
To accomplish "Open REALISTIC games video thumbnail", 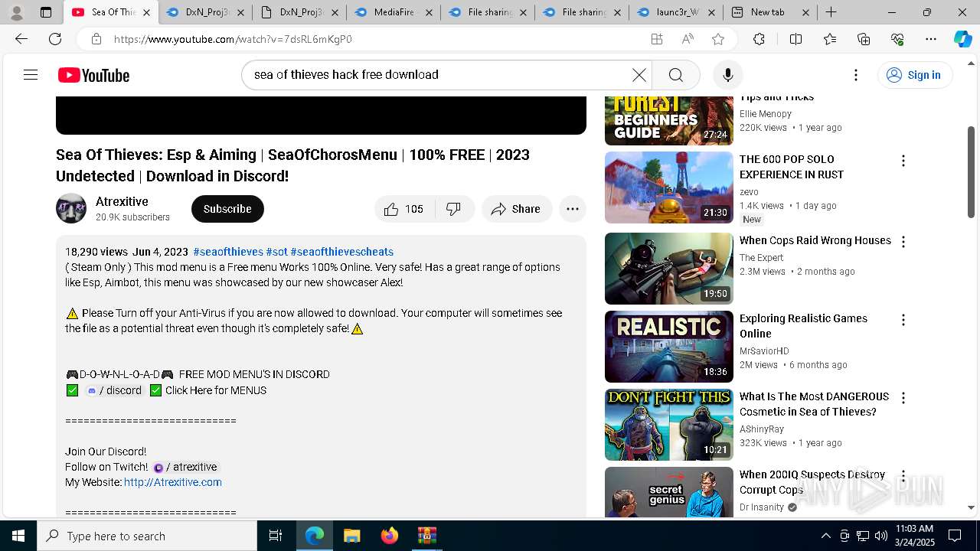I will click(x=668, y=347).
